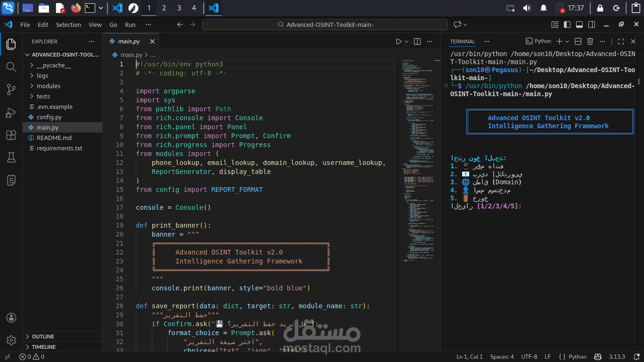Open the Run and Debug view
The image size is (644, 362).
pyautogui.click(x=11, y=112)
